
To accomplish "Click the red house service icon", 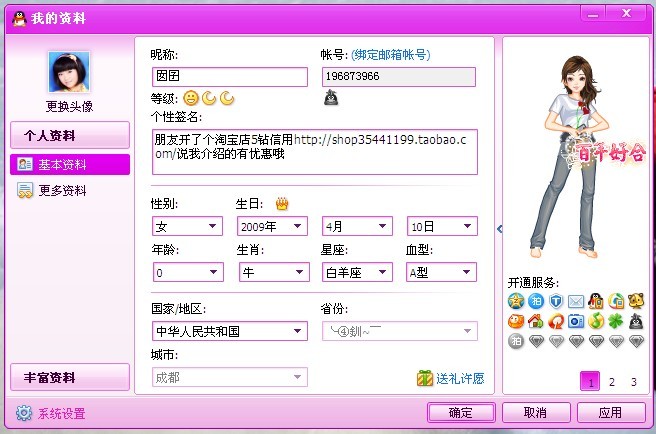I will point(536,321).
